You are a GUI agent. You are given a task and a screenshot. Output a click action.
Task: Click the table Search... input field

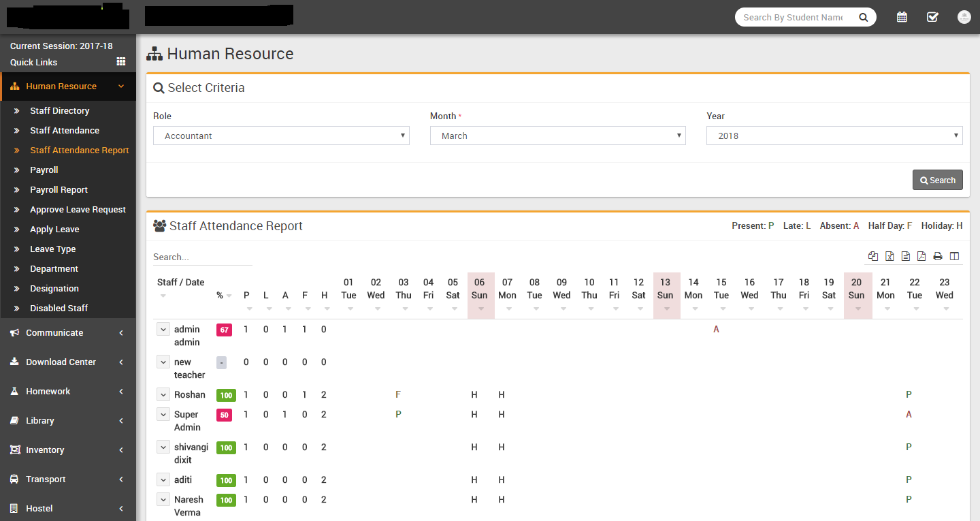[x=202, y=257]
